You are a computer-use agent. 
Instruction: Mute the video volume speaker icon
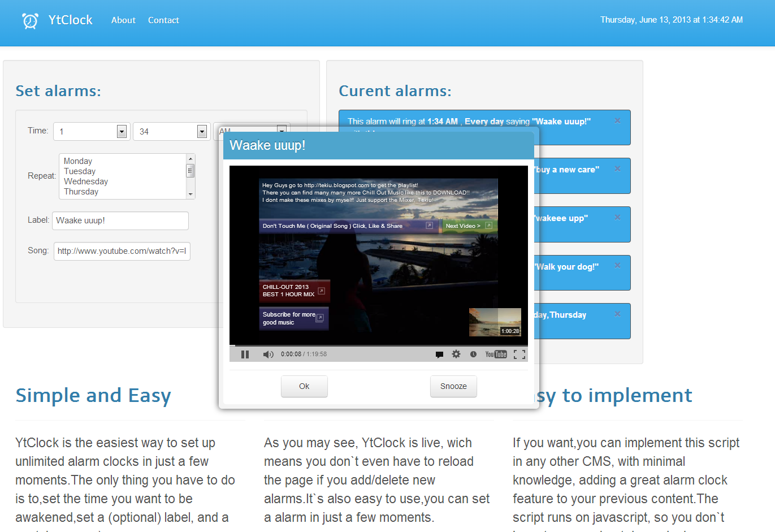pos(267,354)
